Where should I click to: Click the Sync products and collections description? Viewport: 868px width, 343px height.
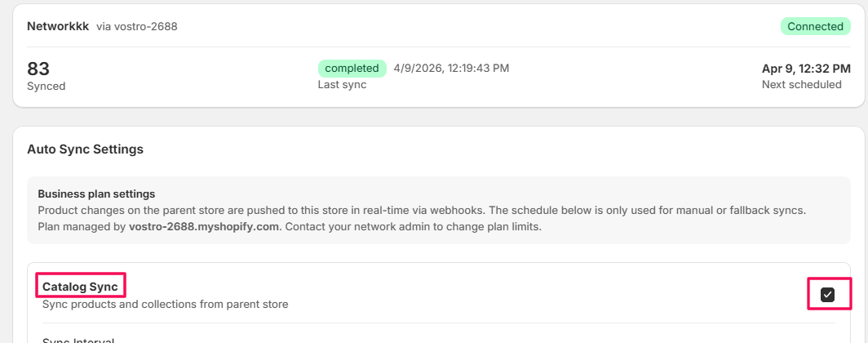(x=165, y=305)
